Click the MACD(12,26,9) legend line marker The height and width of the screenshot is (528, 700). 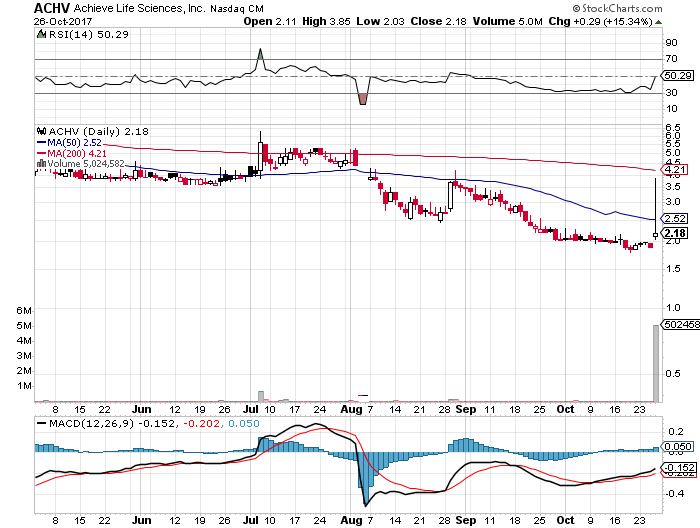tap(43, 423)
